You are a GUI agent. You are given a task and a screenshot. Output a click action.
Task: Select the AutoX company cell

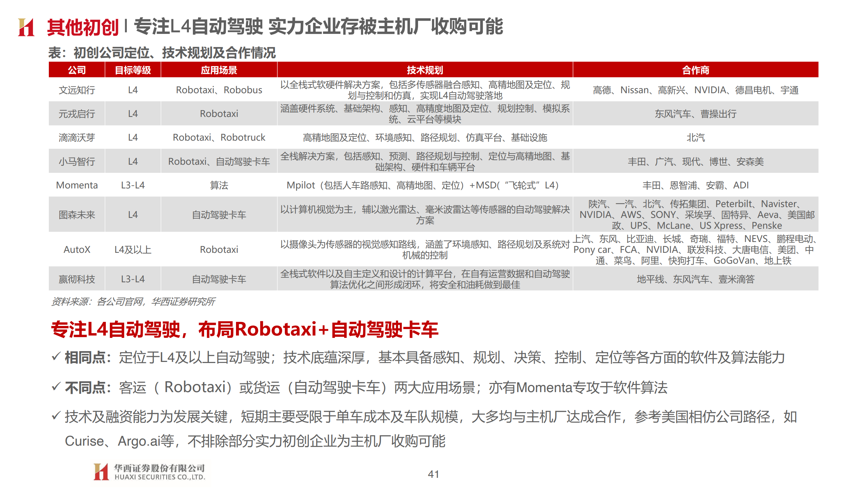click(x=77, y=249)
